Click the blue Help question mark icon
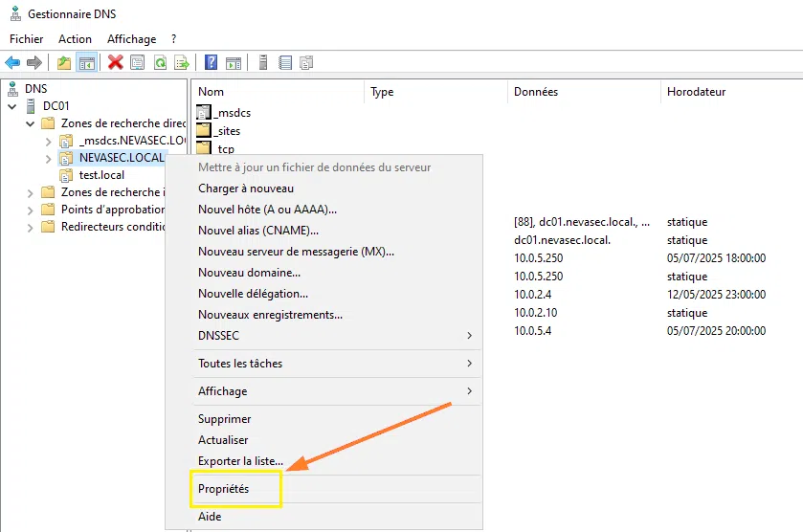Viewport: 803px width, 532px height. 212,63
